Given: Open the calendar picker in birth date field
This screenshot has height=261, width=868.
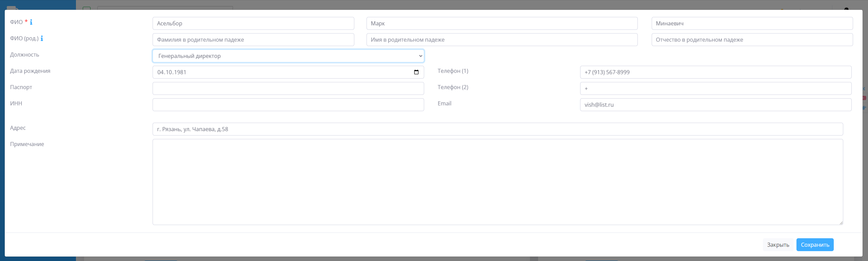Looking at the screenshot, I should pyautogui.click(x=416, y=72).
